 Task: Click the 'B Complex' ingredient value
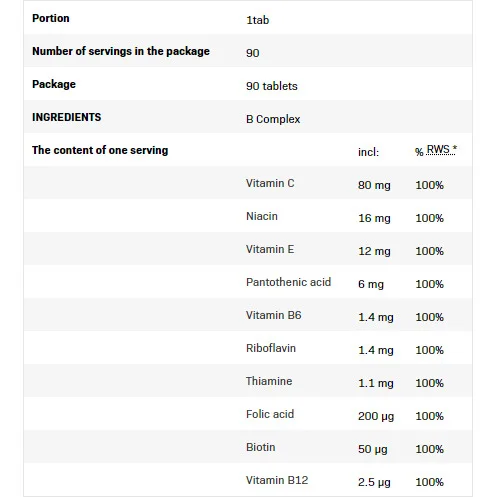(x=273, y=119)
